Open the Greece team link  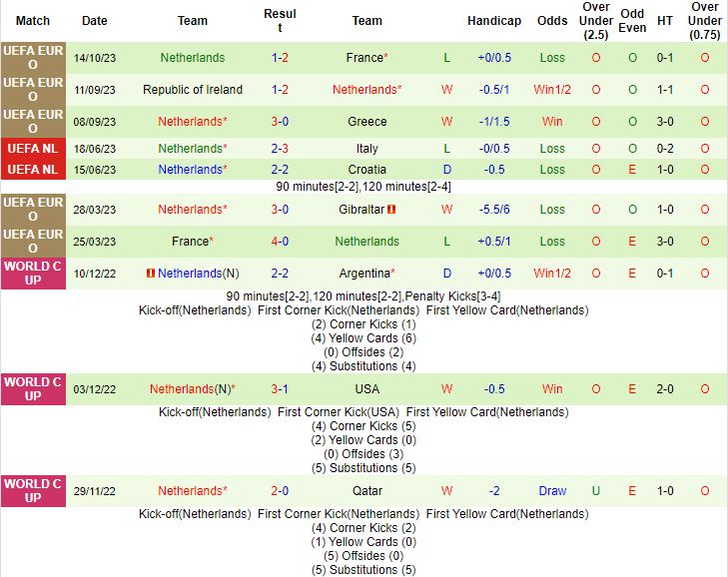click(366, 122)
